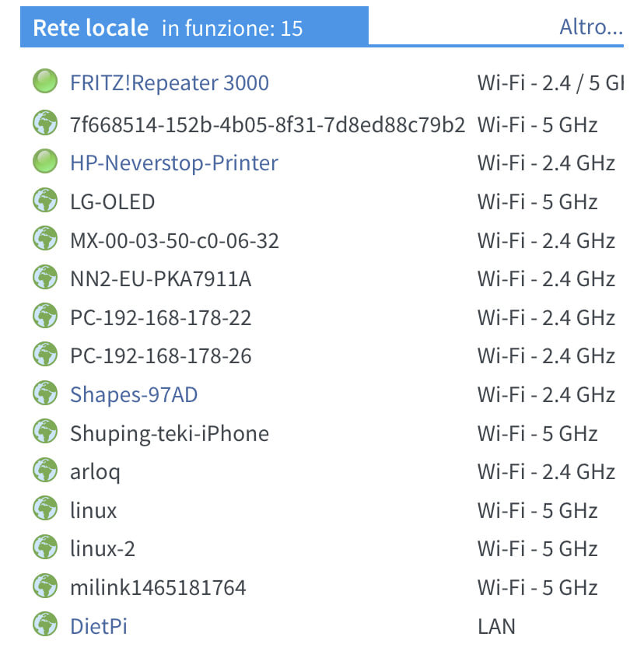Image resolution: width=644 pixels, height=651 pixels.
Task: Click the globe icon next to LG-OLED
Action: pyautogui.click(x=45, y=200)
